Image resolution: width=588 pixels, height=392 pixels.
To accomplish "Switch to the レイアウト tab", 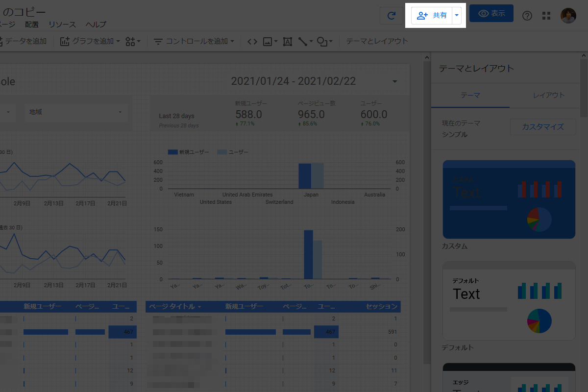I will pyautogui.click(x=548, y=95).
